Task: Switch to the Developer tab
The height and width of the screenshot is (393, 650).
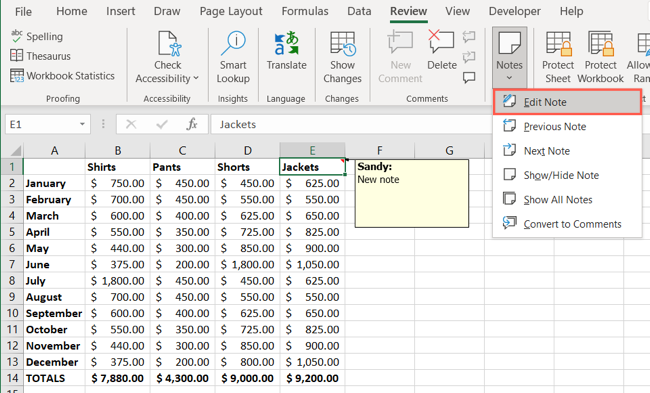Action: click(515, 11)
